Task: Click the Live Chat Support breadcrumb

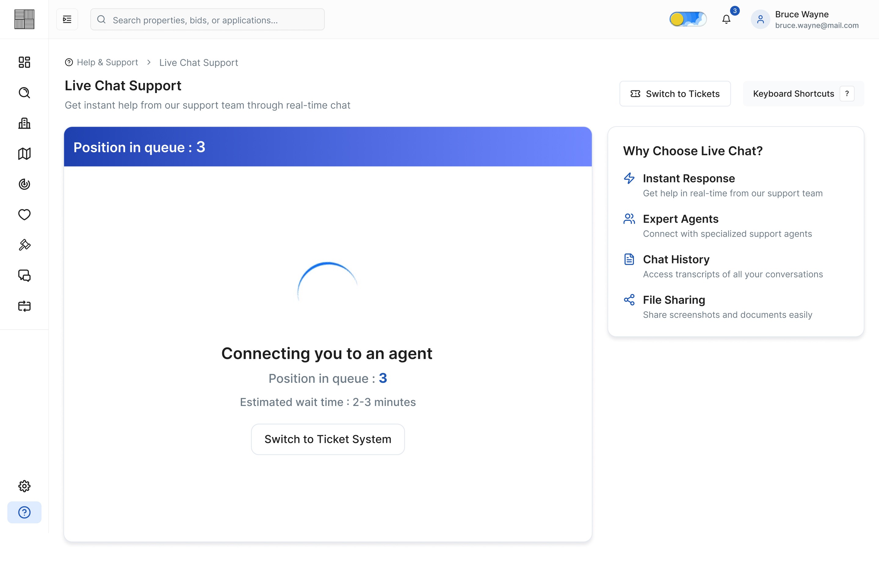Action: [199, 63]
